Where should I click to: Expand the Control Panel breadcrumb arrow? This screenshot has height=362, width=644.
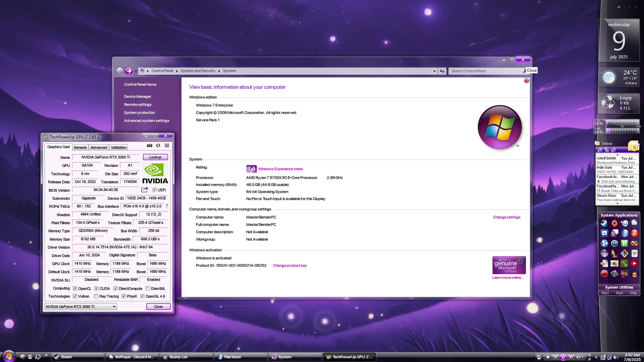tap(177, 71)
